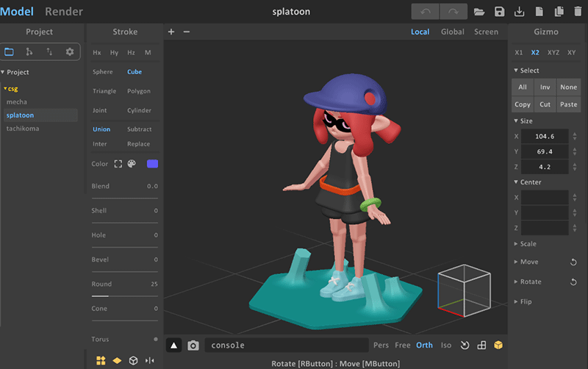Viewport: 588px width, 369px height.
Task: Open a file with the folder icon
Action: coord(479,12)
